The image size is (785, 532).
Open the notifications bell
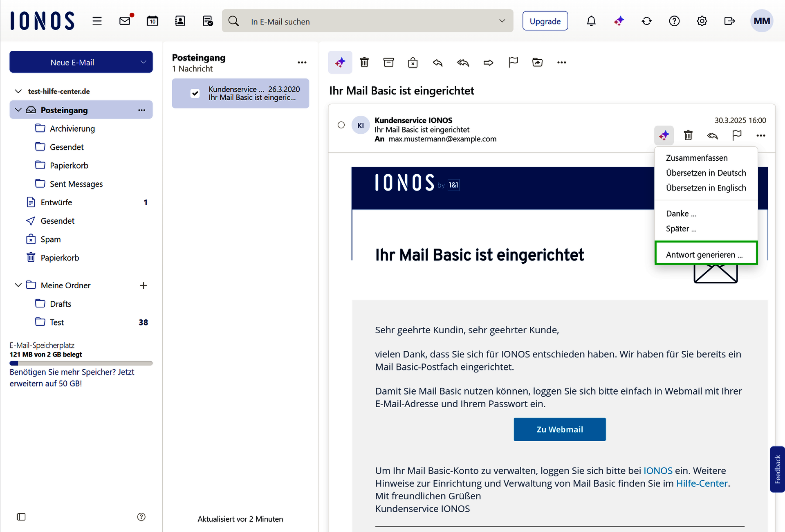click(591, 21)
